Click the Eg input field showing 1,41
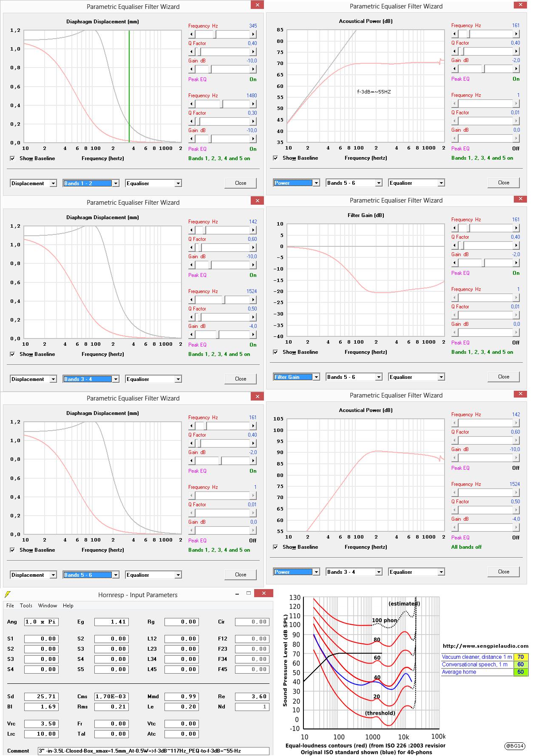This screenshot has height=756, width=544. [x=111, y=622]
